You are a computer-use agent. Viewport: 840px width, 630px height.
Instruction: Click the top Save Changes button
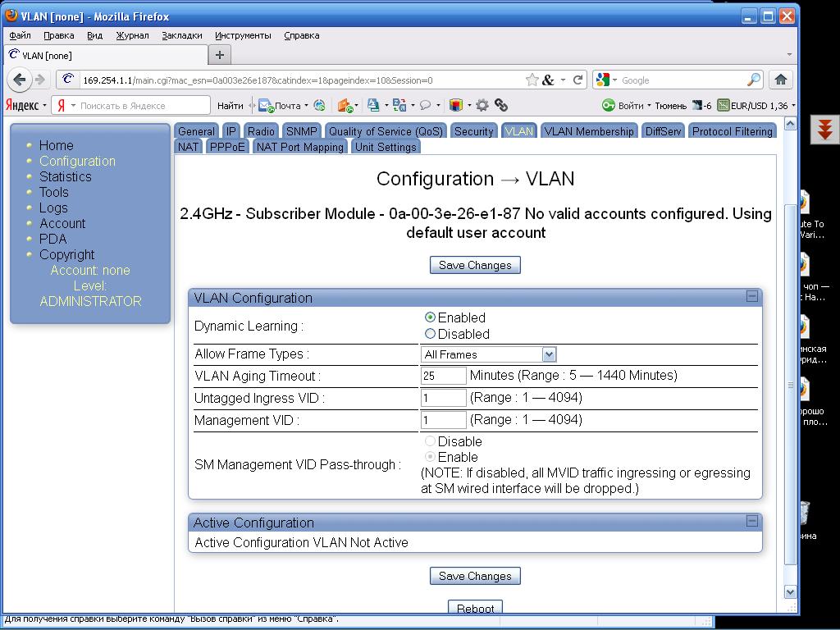[475, 265]
